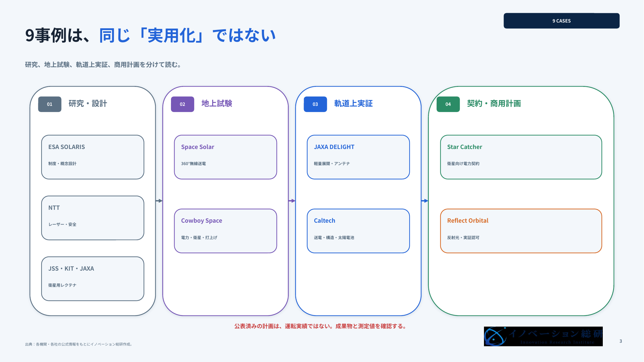This screenshot has height=362, width=644.
Task: Select the text "送電・構造・太陽電池"
Action: tap(334, 237)
